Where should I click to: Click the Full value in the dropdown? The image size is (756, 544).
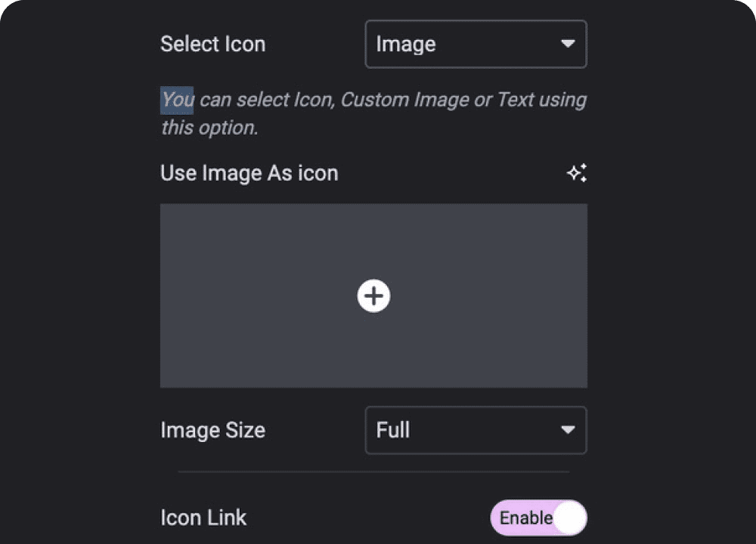point(393,431)
